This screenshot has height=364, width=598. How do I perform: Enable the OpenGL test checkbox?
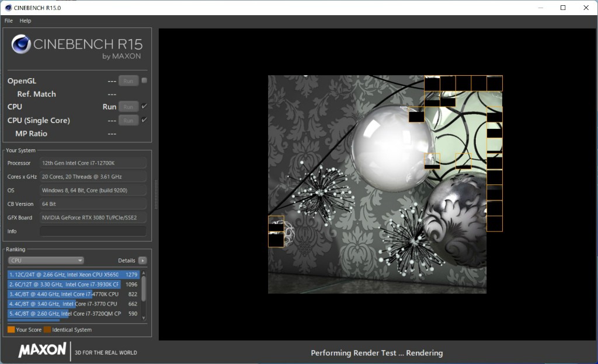pyautogui.click(x=144, y=80)
